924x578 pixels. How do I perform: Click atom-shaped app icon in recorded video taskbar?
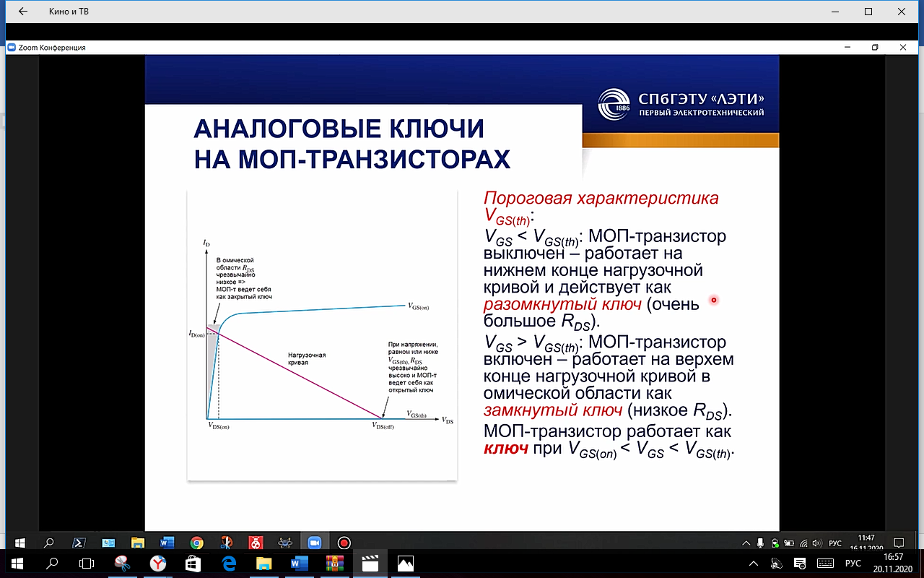point(285,542)
